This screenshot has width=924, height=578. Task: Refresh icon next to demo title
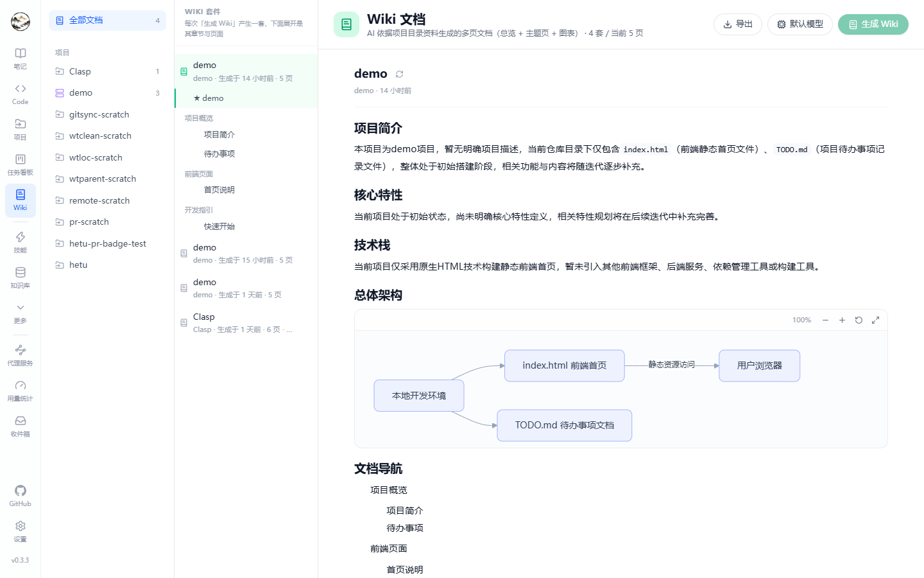click(x=399, y=74)
